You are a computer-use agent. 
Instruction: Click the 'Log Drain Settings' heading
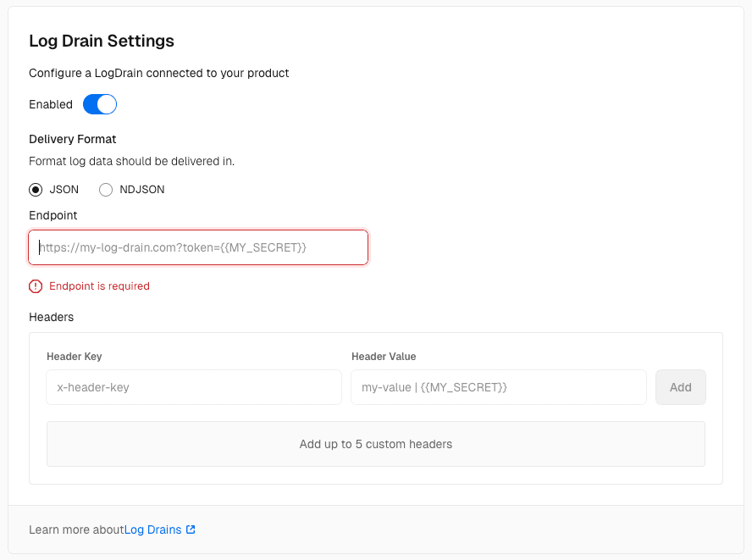pyautogui.click(x=102, y=41)
